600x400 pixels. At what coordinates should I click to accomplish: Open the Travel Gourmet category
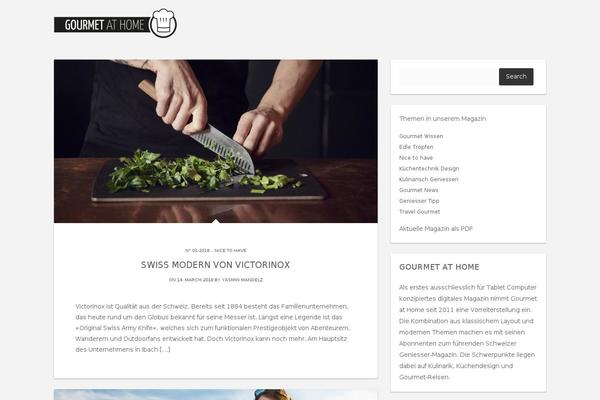click(x=419, y=211)
